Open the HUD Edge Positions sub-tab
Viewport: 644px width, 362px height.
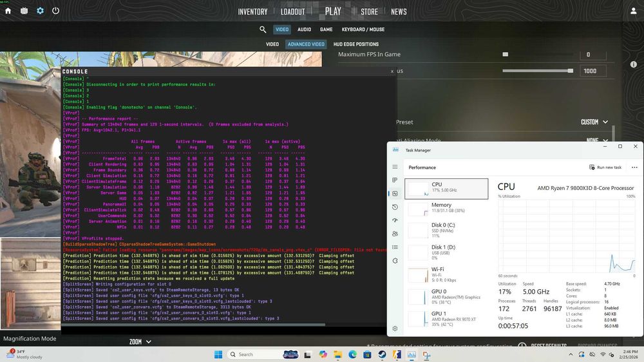356,44
